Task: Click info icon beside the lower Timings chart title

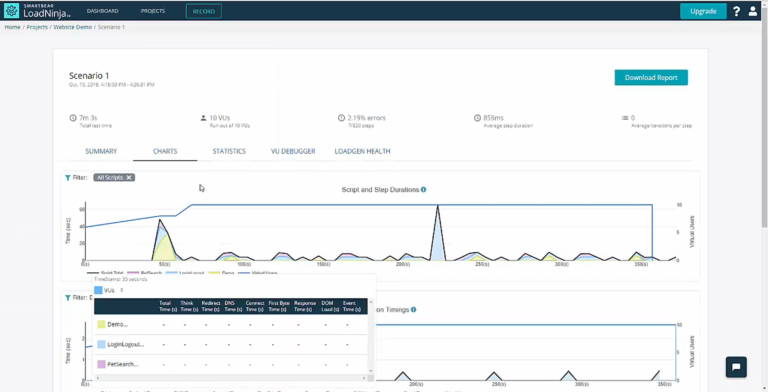Action: coord(413,310)
